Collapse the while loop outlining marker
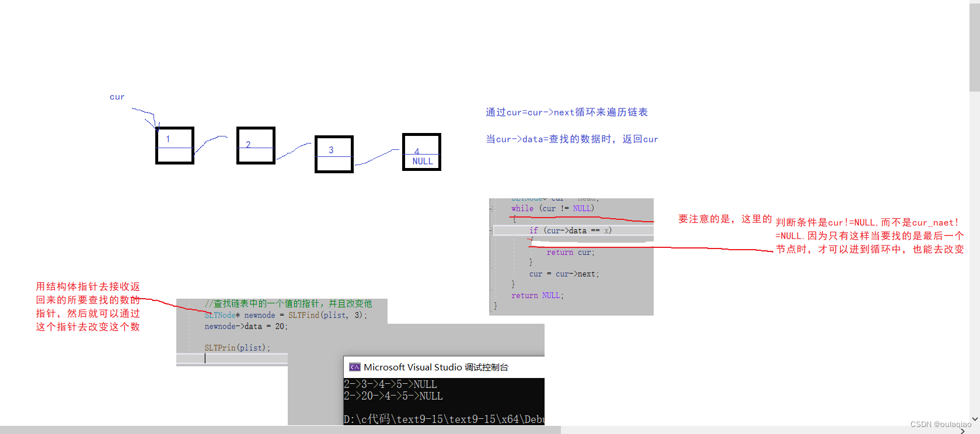The width and height of the screenshot is (980, 434). click(491, 208)
